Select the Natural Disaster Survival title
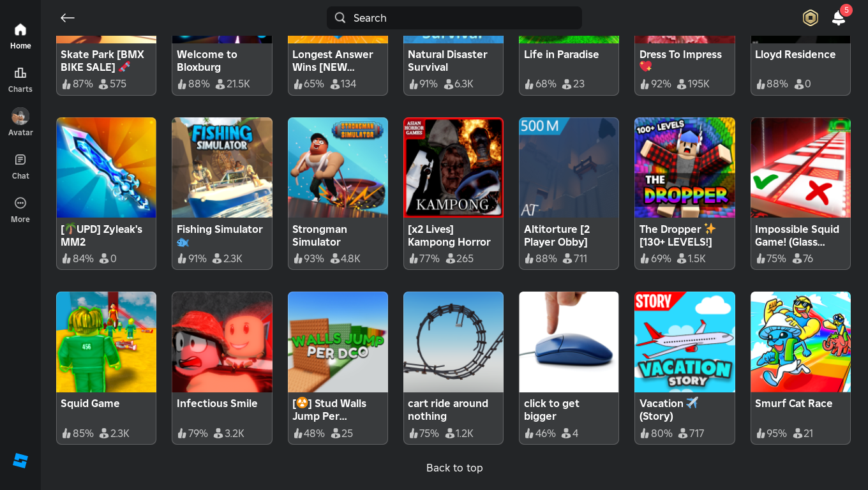This screenshot has width=868, height=490. point(447,61)
